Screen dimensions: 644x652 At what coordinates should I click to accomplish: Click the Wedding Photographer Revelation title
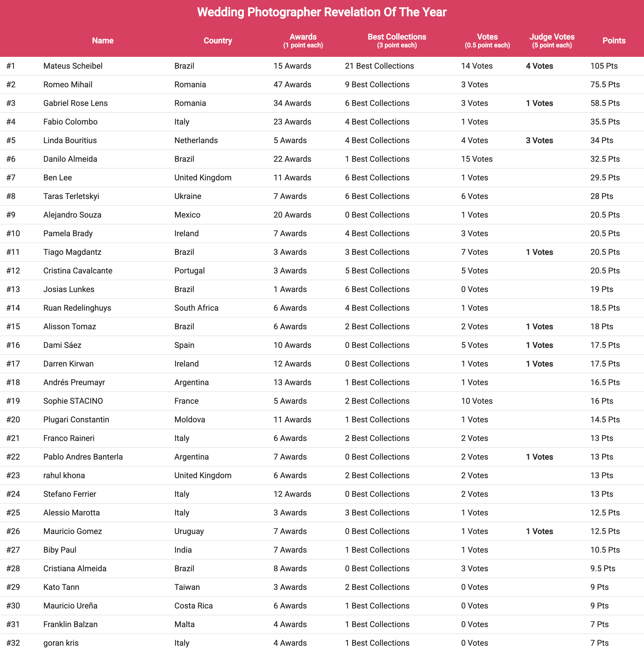[x=322, y=12]
